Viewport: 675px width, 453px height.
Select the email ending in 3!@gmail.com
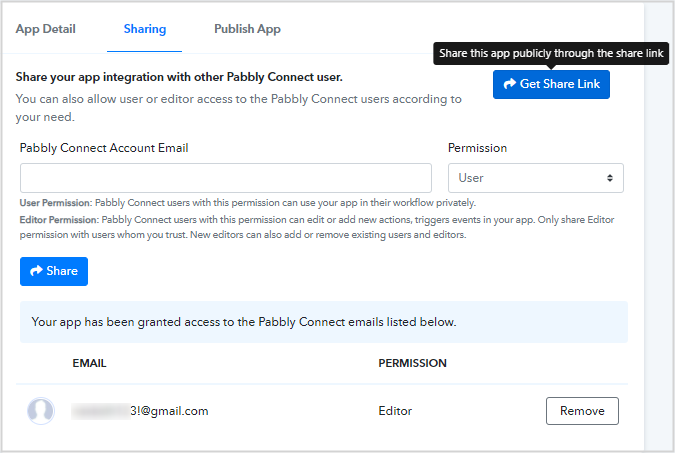[x=140, y=411]
